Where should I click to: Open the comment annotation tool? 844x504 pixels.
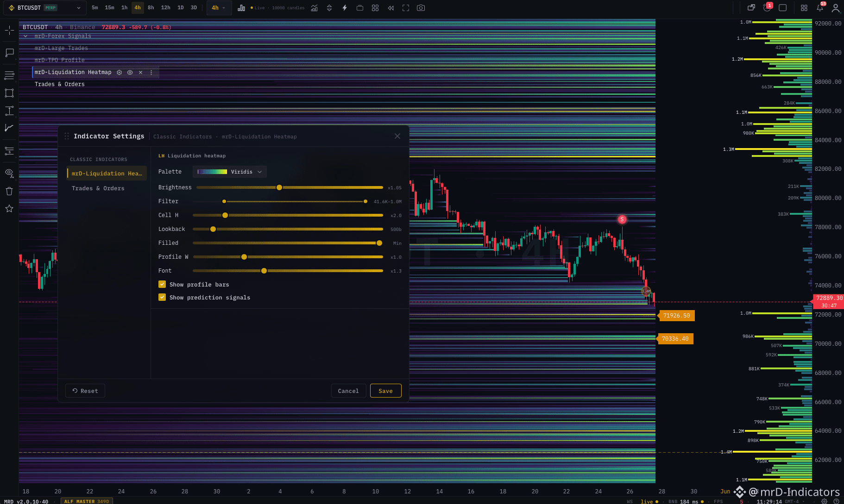[9, 53]
